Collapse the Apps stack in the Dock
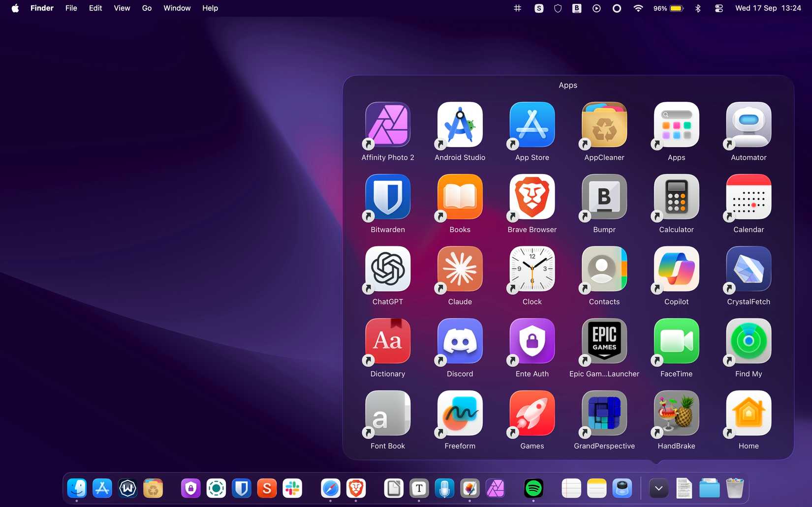The height and width of the screenshot is (507, 812). [658, 488]
